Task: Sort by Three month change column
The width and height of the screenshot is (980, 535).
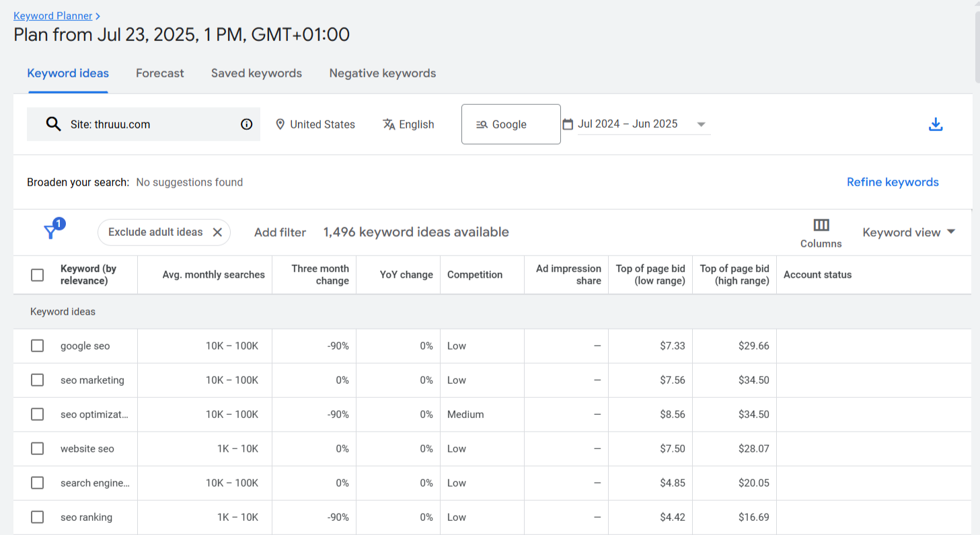Action: pos(320,275)
